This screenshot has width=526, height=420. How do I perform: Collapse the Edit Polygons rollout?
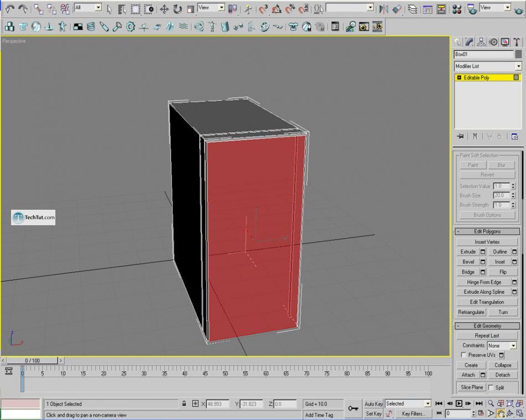pyautogui.click(x=487, y=231)
